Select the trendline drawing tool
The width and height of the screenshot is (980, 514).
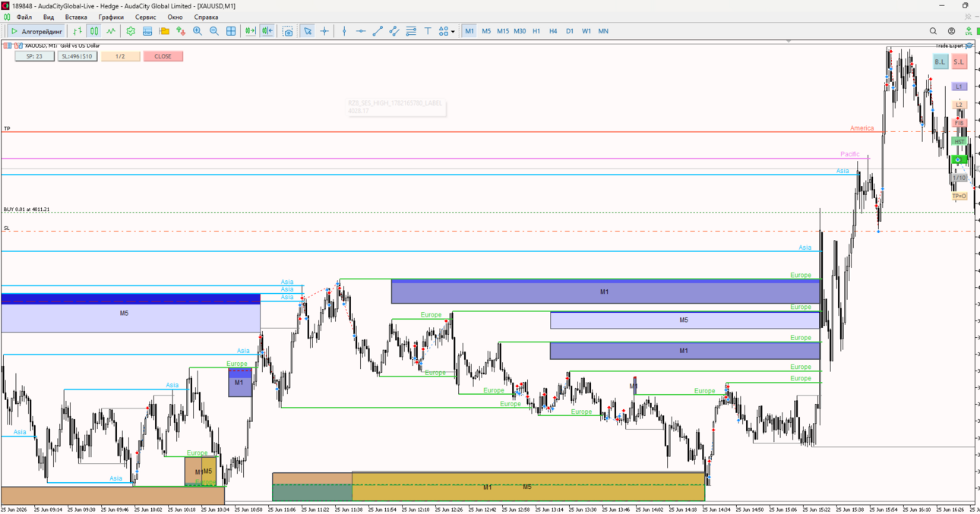pos(378,31)
